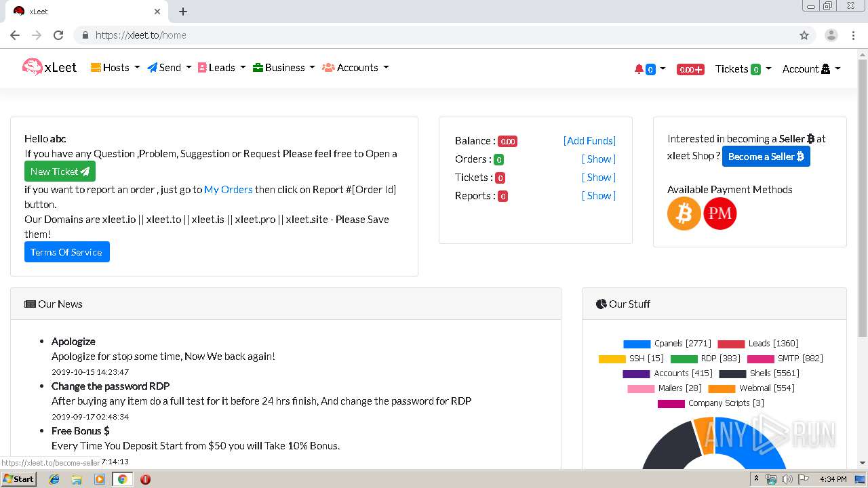Click the Free Bonus $ news heading
The image size is (868, 488).
pyautogui.click(x=81, y=431)
